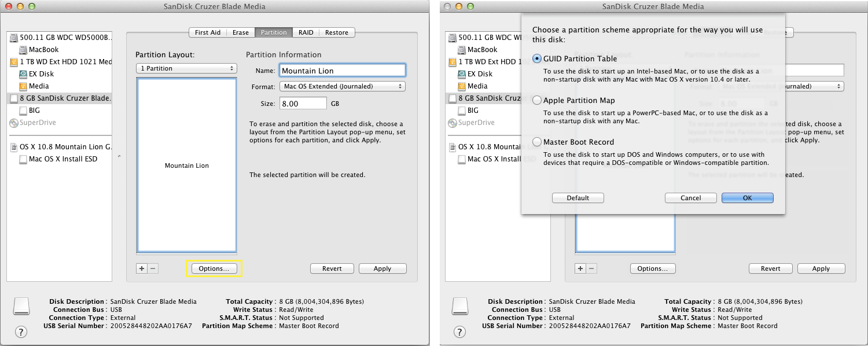This screenshot has height=346, width=868.
Task: Choose Media volume in right window sidebar
Action: tap(473, 86)
